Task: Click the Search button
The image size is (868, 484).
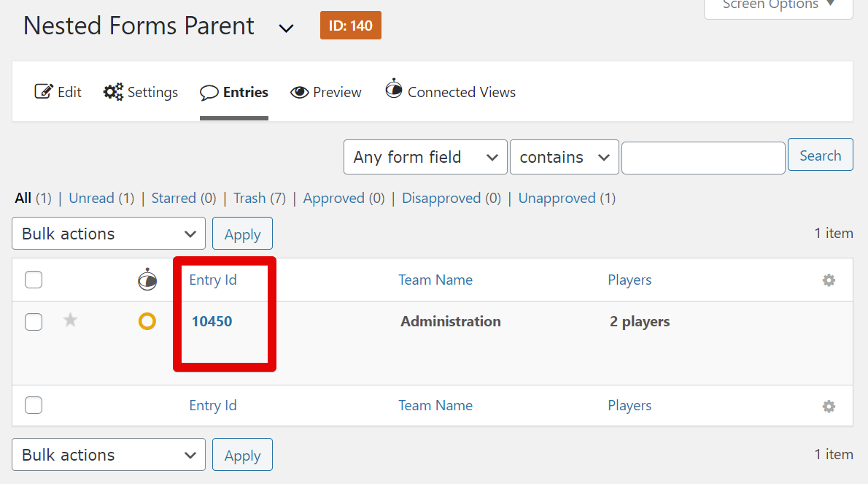Action: pyautogui.click(x=821, y=155)
